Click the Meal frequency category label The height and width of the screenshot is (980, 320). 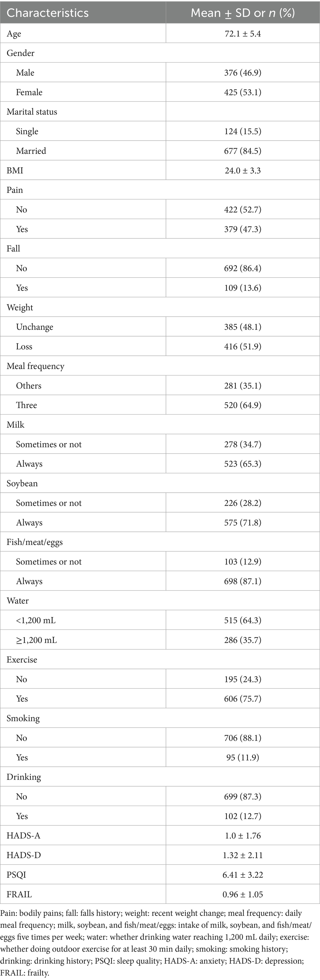tap(35, 366)
